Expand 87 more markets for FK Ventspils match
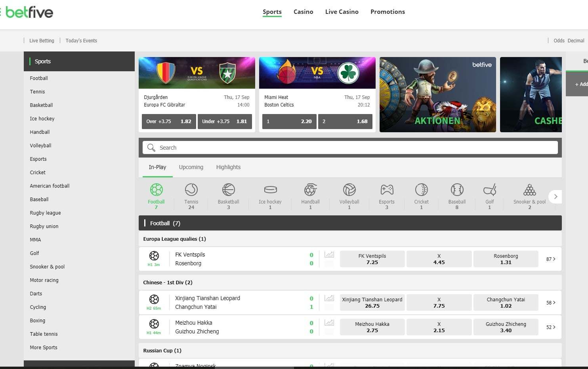The height and width of the screenshot is (369, 588). pyautogui.click(x=551, y=259)
